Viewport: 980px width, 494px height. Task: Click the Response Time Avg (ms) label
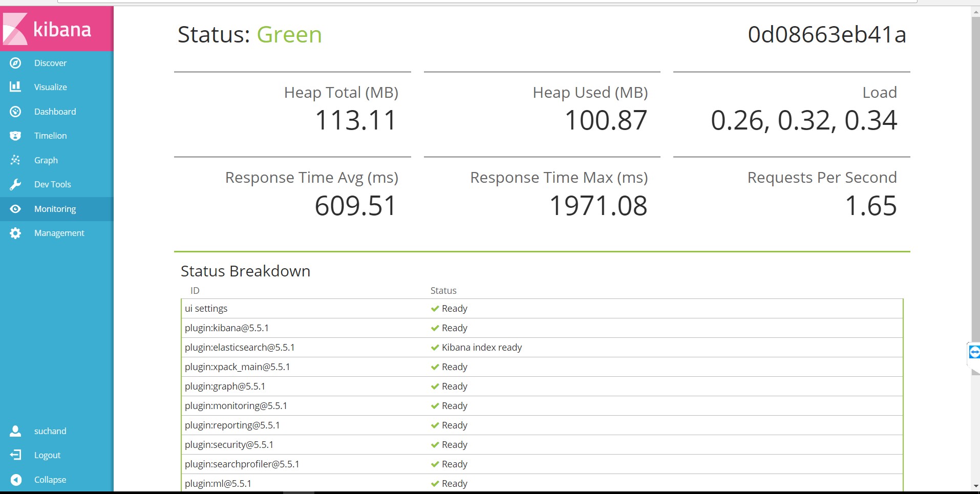312,178
